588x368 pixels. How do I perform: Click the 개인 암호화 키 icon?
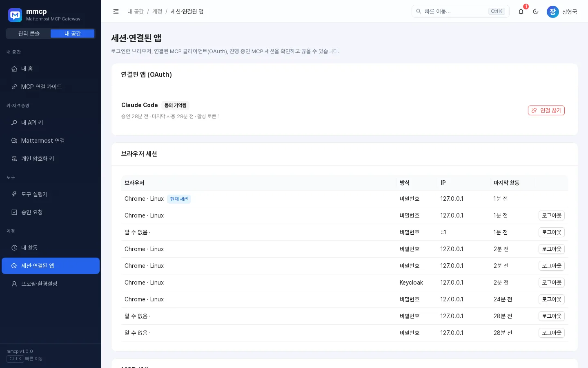tap(14, 159)
